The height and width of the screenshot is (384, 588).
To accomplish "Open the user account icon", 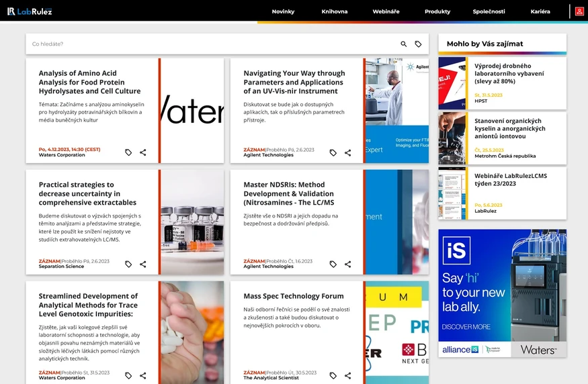I will [x=579, y=11].
